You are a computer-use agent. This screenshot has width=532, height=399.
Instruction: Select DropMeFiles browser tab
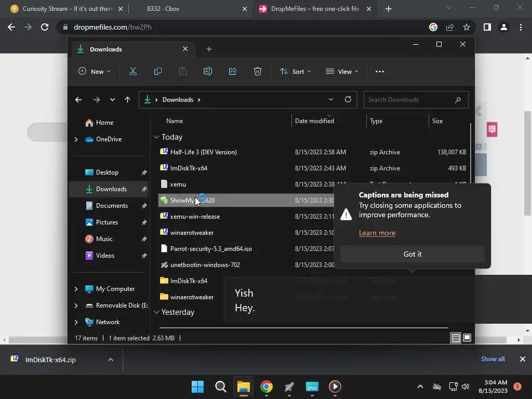(x=314, y=9)
